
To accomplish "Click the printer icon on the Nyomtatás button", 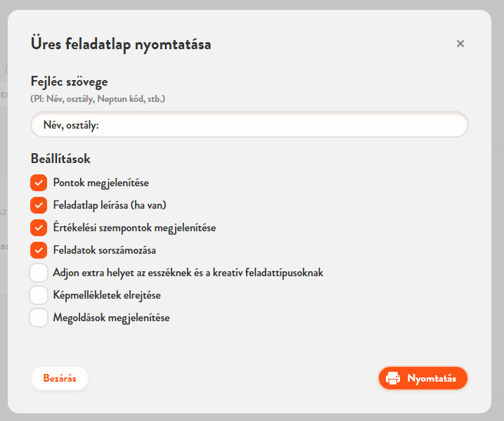I will tap(394, 378).
